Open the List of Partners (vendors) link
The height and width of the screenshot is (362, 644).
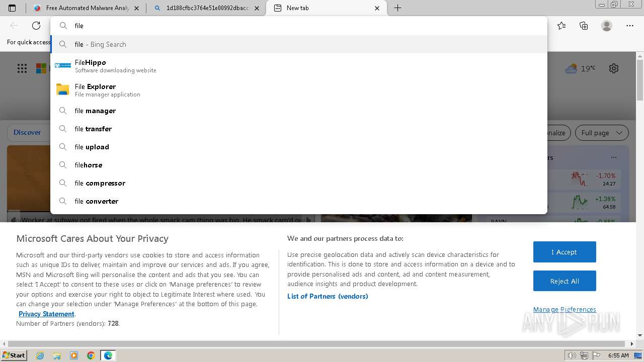click(328, 296)
